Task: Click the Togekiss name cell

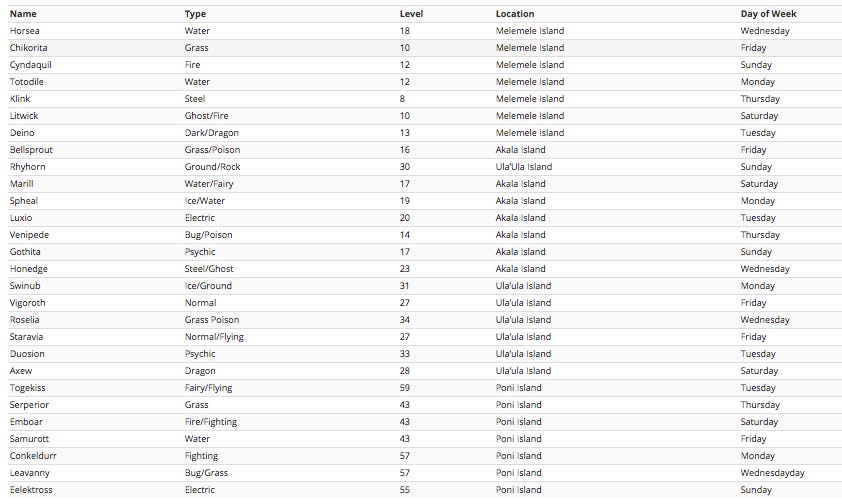Action: 28,388
